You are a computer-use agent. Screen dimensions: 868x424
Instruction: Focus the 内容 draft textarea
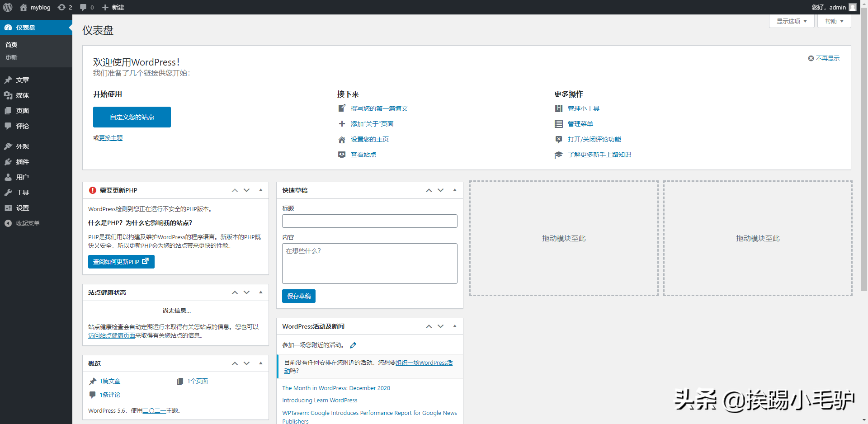[370, 264]
